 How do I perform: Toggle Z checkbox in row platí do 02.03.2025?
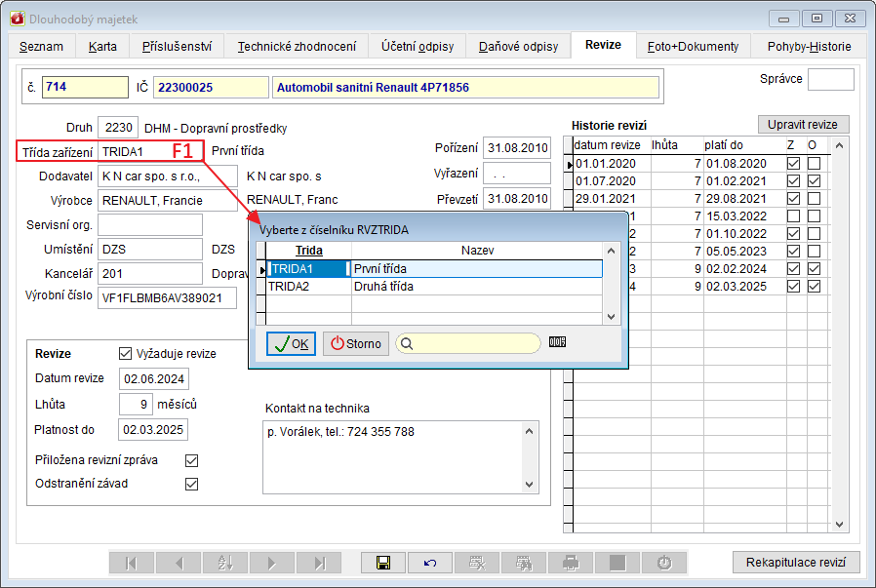coord(793,287)
